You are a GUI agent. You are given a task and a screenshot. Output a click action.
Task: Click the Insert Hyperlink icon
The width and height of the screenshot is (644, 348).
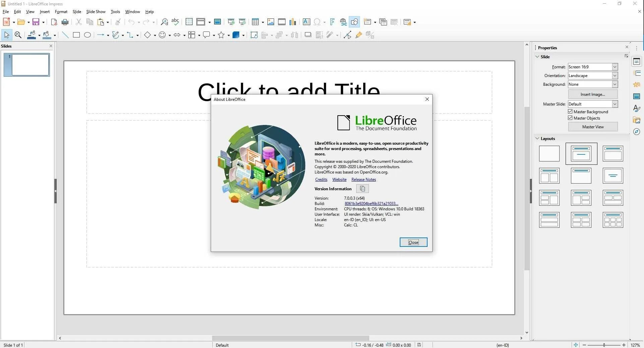pos(343,22)
